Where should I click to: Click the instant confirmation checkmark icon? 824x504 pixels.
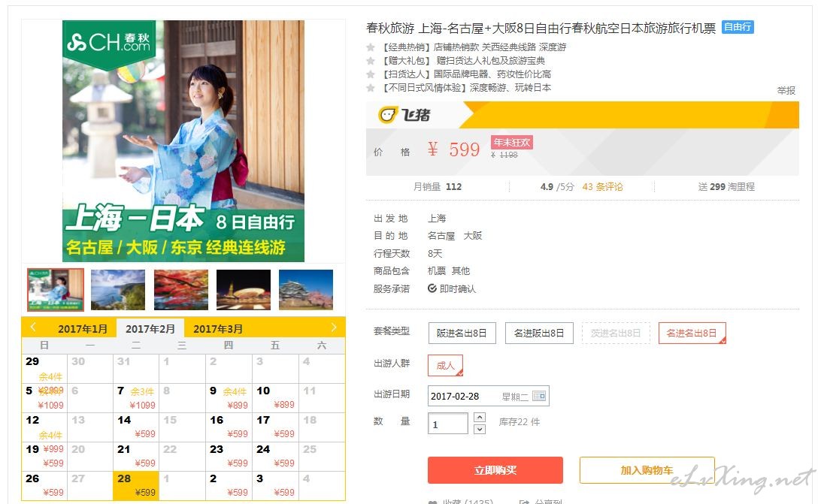tap(432, 288)
